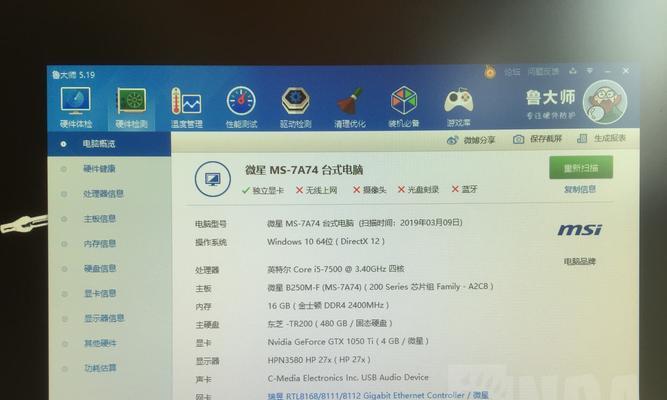Open 论坛 forum link in title bar
Image resolution: width=667 pixels, height=400 pixels.
512,72
